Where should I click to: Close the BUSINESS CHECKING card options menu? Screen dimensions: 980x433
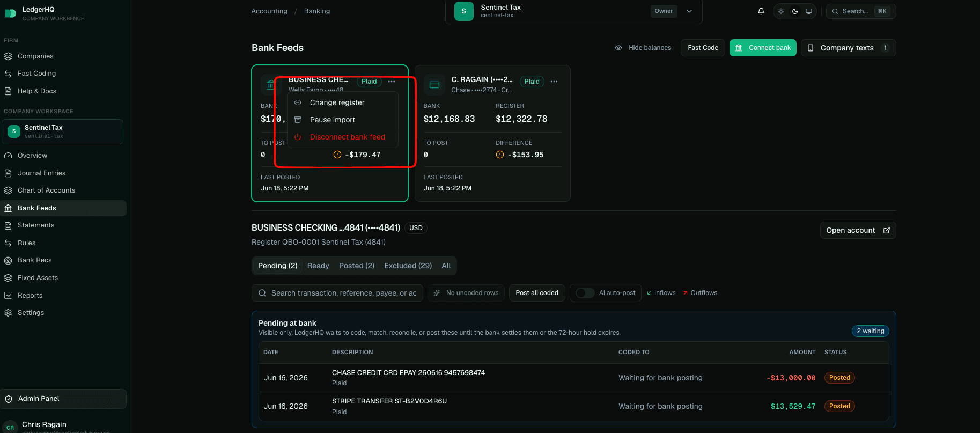point(392,82)
